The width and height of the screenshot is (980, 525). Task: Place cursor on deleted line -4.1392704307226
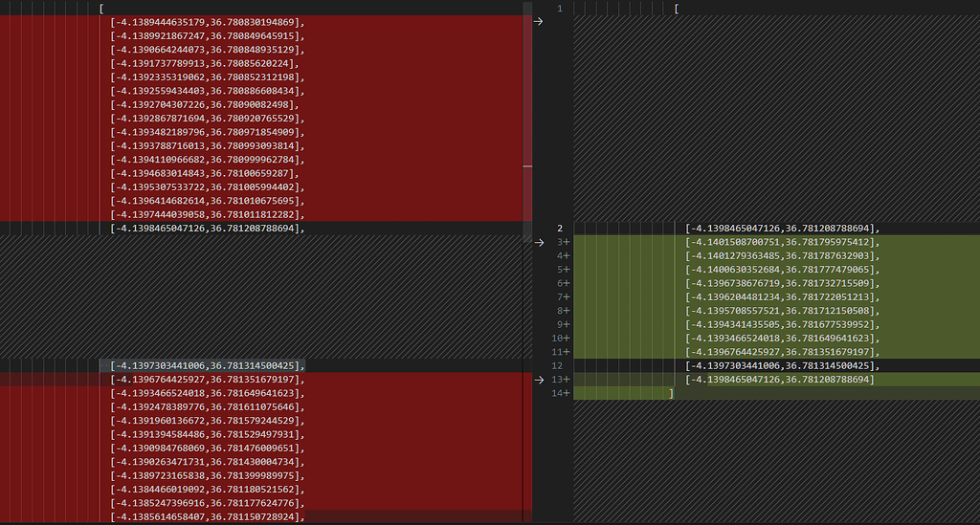click(x=204, y=104)
